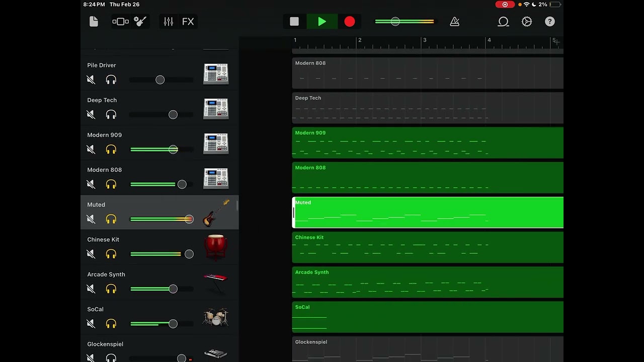
Task: Tap the screen recording status indicator
Action: tap(505, 5)
